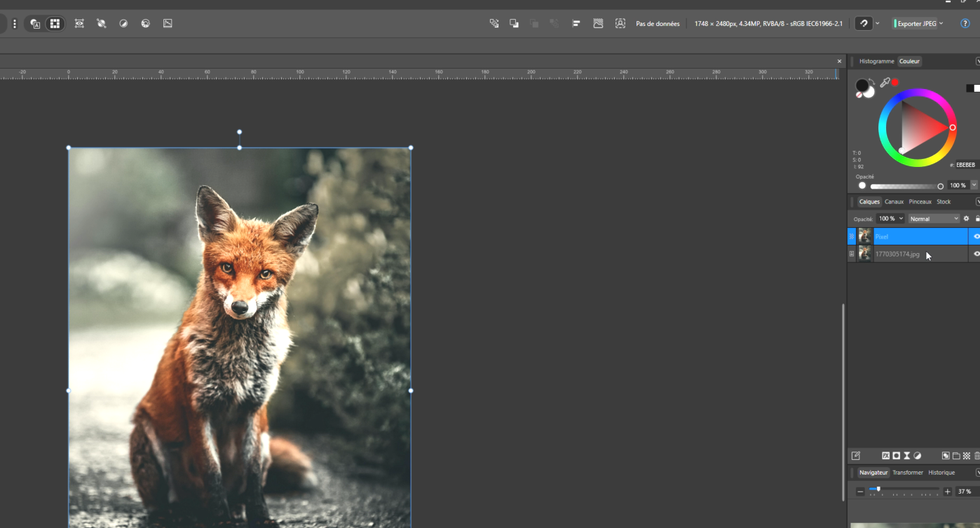Click the histogram chart icon in toolbar
The width and height of the screenshot is (980, 528).
coord(168,24)
